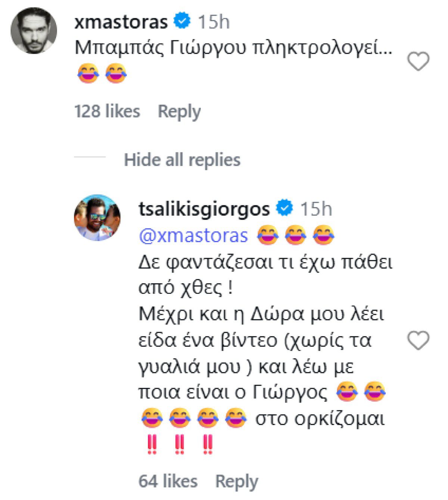Click a laughing emoji in the reply text
448x500 pixels.
270,235
